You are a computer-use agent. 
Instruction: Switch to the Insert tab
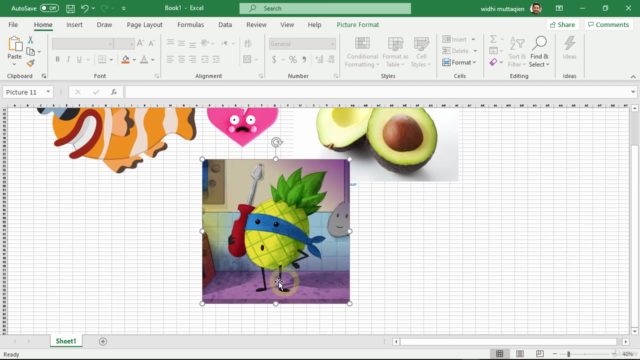point(74,25)
